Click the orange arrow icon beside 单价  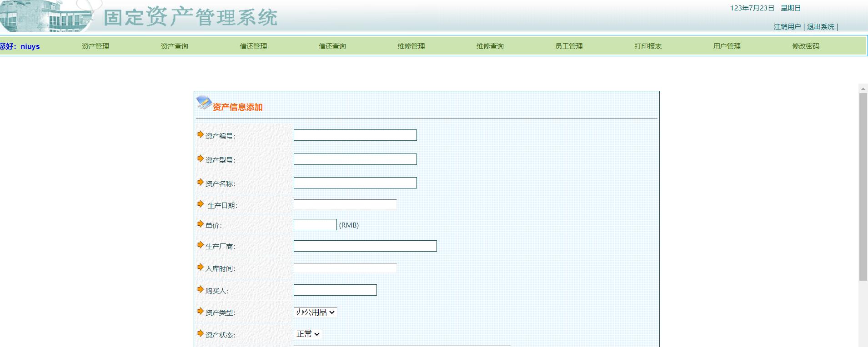[201, 224]
